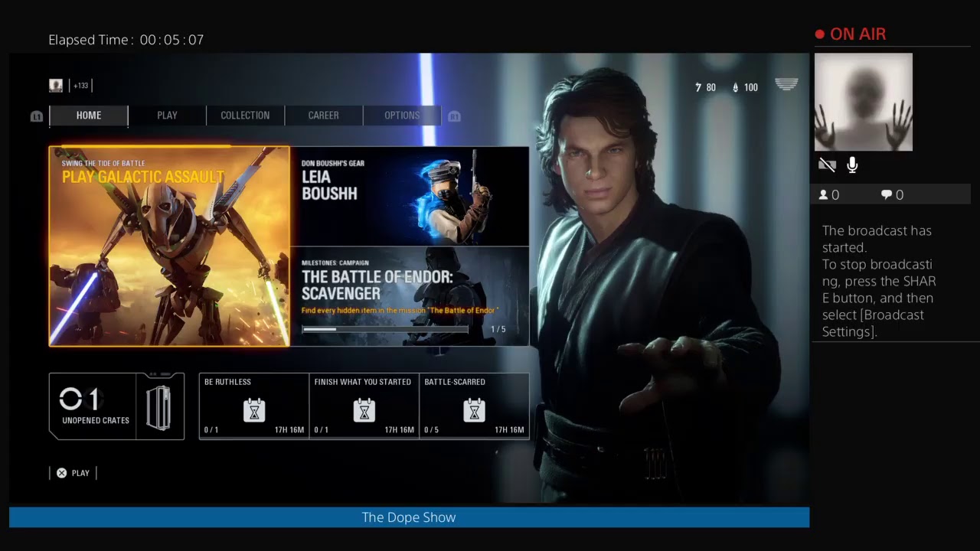The image size is (980, 551).
Task: Click the Scavenger milestone progress bar
Action: pos(385,330)
